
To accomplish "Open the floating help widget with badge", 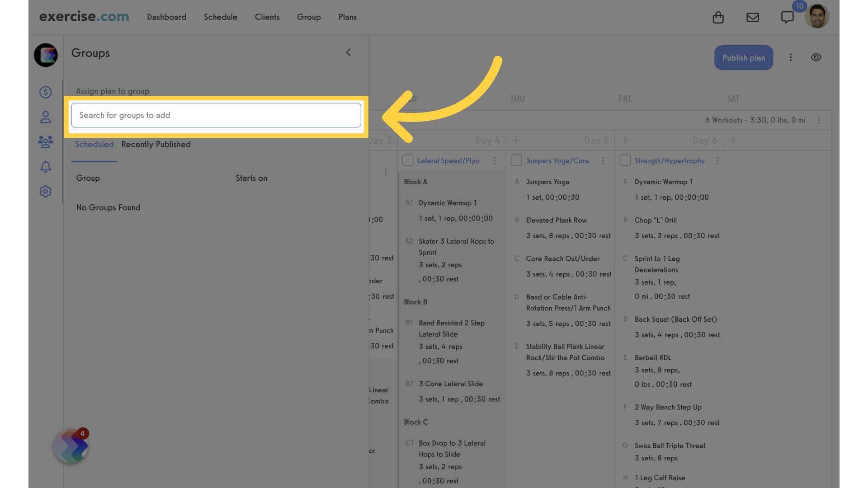I will (71, 446).
